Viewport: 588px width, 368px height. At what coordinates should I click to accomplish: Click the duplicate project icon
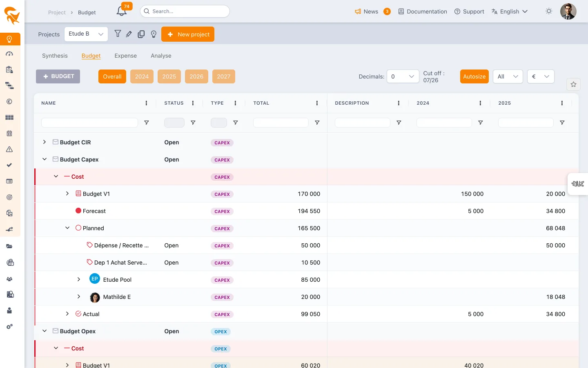tap(141, 34)
